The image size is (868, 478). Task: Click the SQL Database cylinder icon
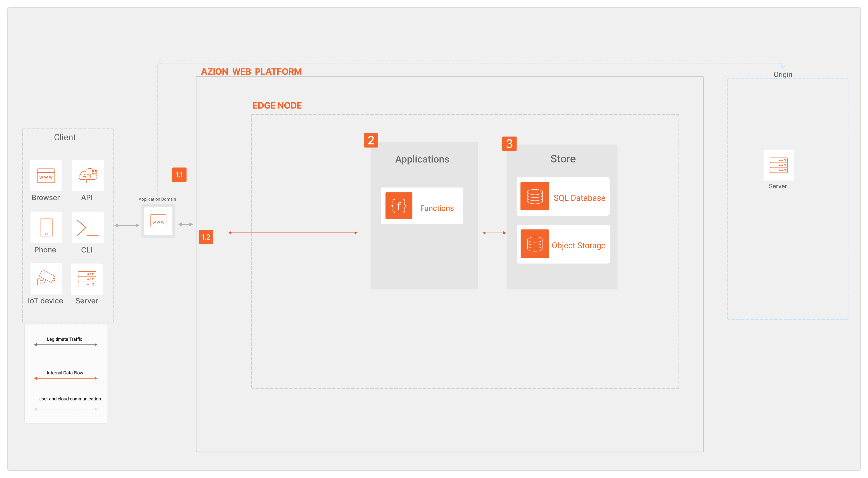(x=534, y=196)
